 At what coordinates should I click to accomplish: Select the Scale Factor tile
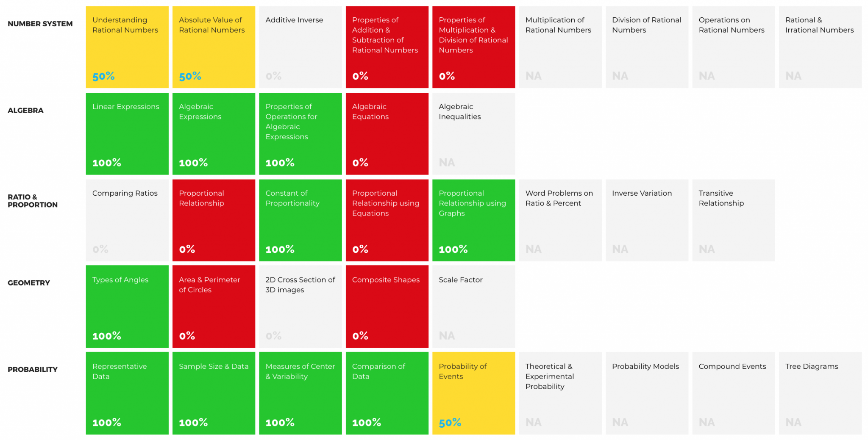tap(473, 307)
